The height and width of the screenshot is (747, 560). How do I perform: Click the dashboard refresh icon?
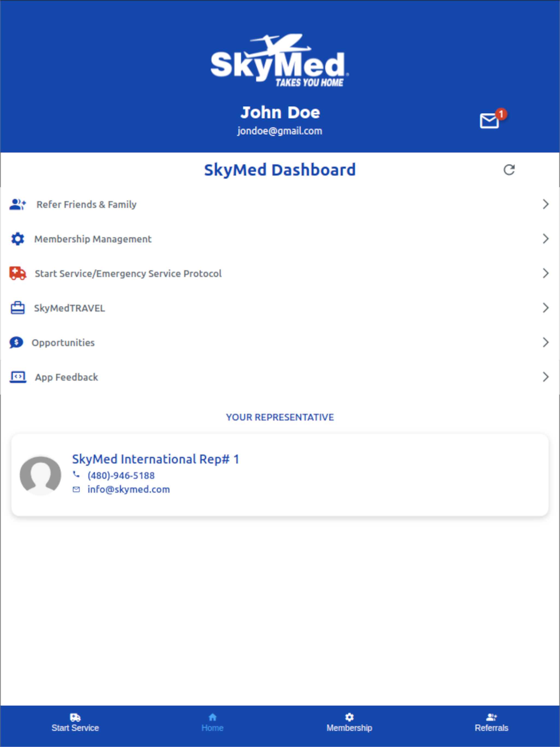[509, 170]
